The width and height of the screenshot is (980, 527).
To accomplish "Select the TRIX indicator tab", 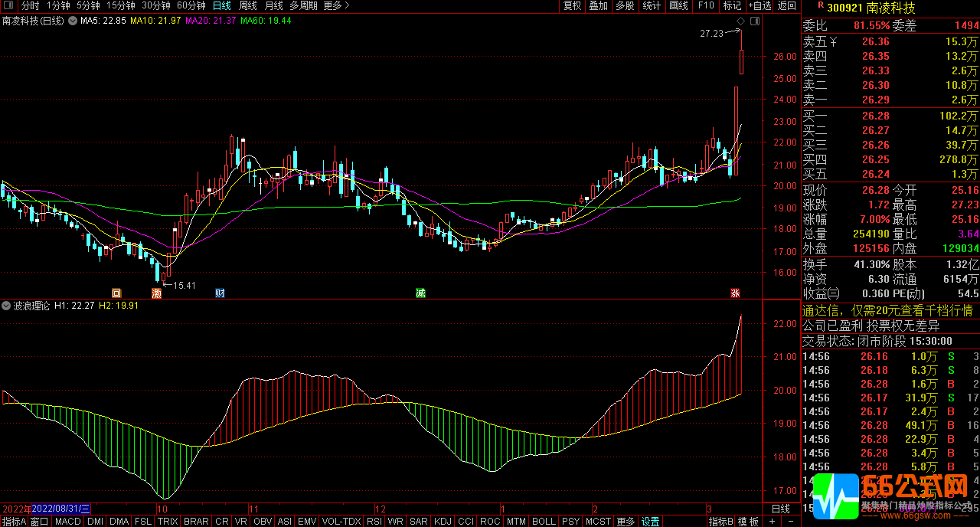I will pos(168,522).
